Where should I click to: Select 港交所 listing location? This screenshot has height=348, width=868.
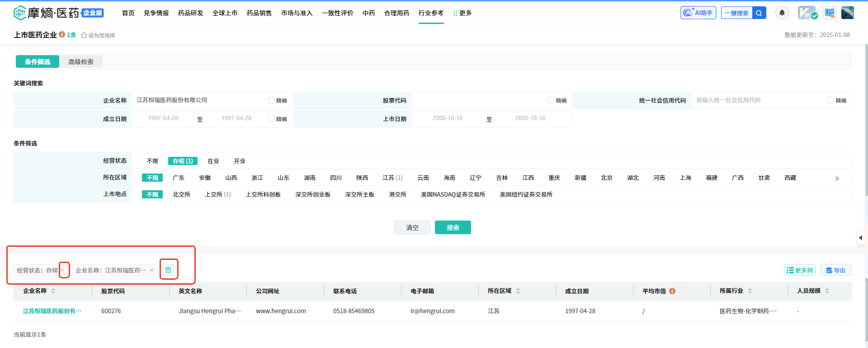point(398,194)
